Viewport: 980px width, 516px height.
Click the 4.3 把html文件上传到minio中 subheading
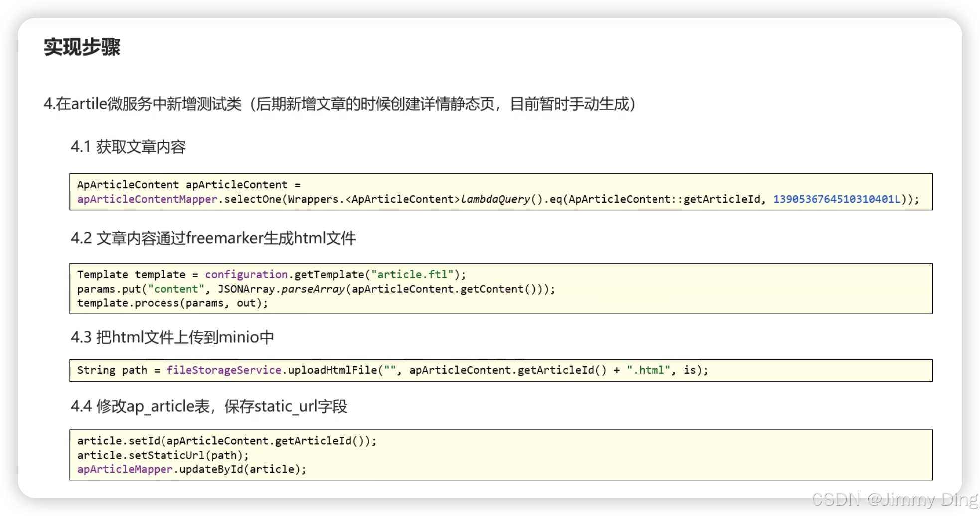(172, 337)
